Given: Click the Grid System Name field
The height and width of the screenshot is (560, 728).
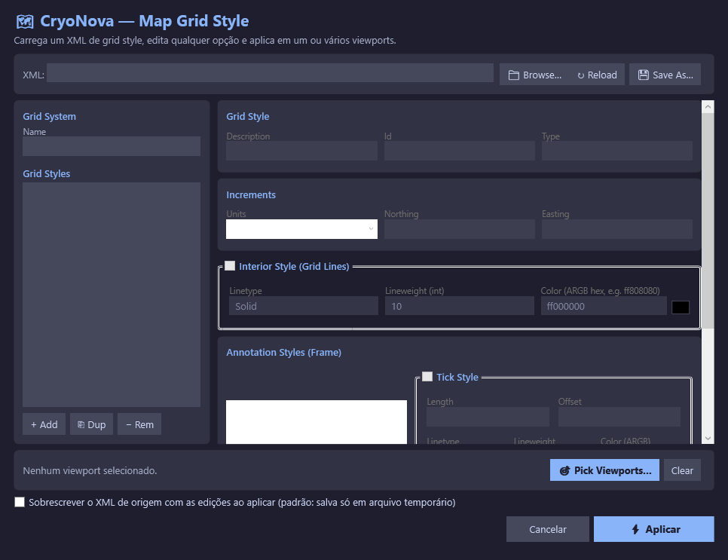Looking at the screenshot, I should point(112,146).
